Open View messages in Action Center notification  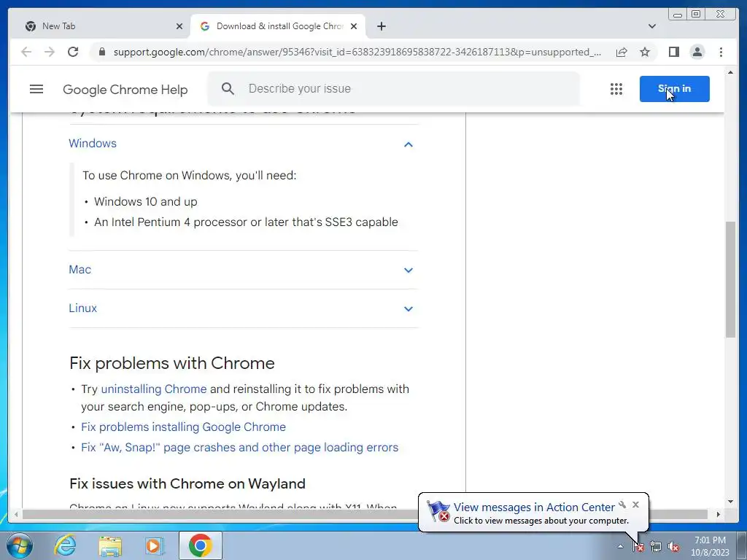[x=533, y=507]
